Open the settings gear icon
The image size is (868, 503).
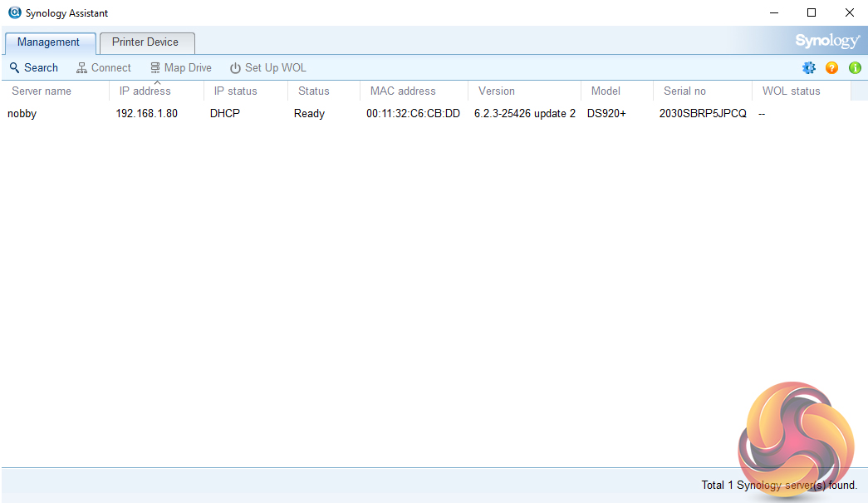pos(809,67)
